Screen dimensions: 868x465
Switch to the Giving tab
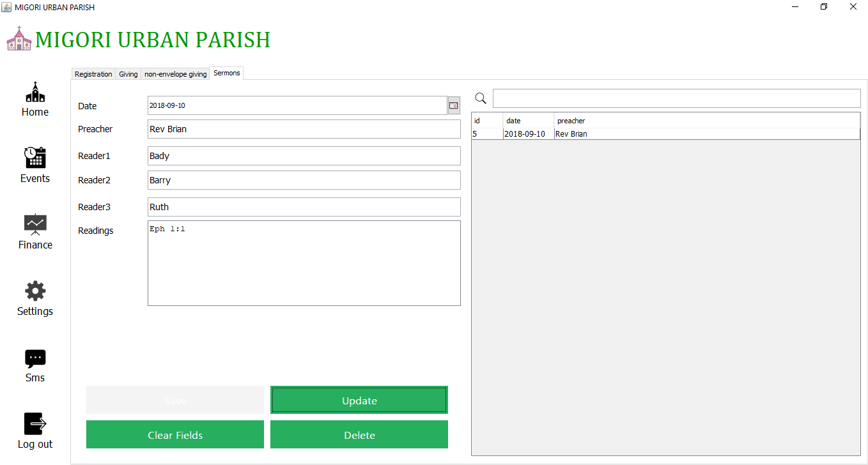[x=128, y=74]
